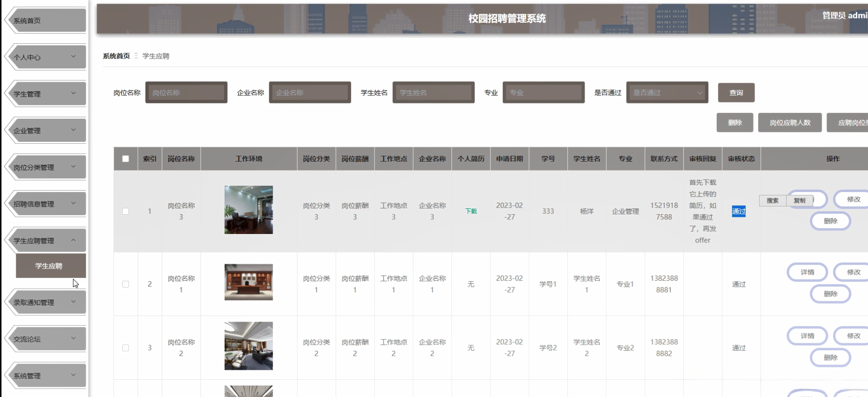Click the 校园招聘管理系统 title
The width and height of the screenshot is (868, 397).
tap(507, 19)
